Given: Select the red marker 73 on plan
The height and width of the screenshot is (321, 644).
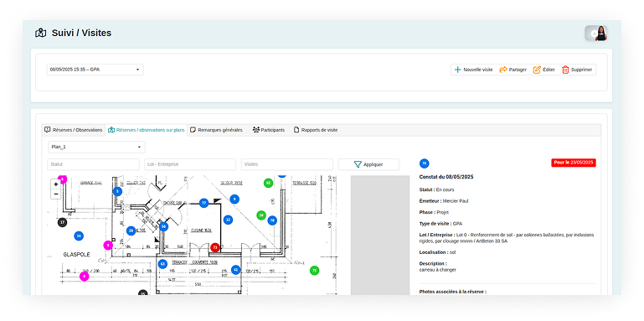Looking at the screenshot, I should [215, 247].
